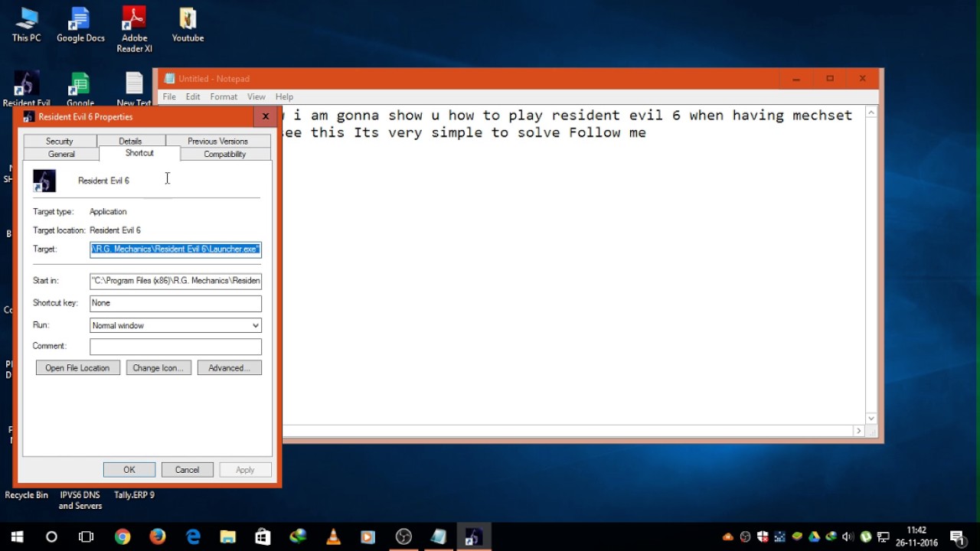980x551 pixels.
Task: Click the empty Comment field
Action: pyautogui.click(x=175, y=346)
